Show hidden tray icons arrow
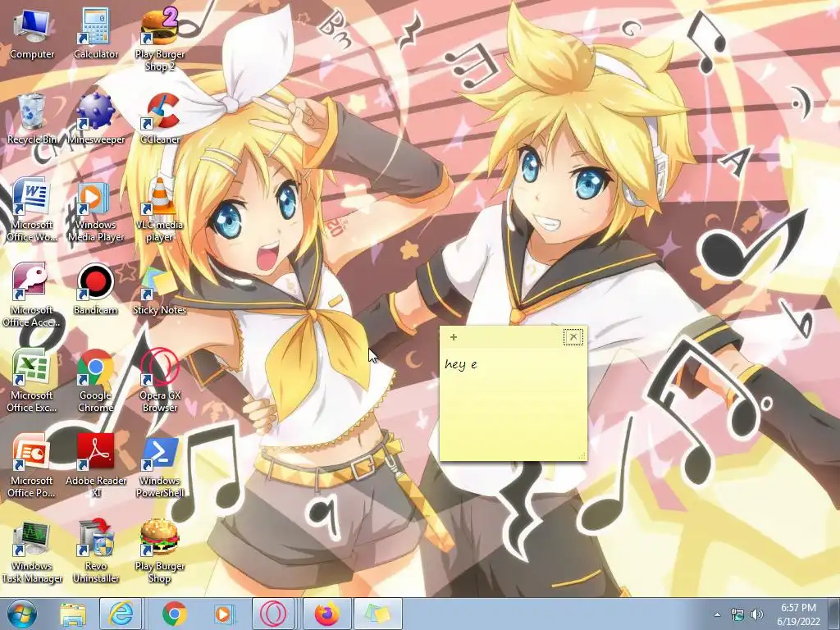840x630 pixels. [717, 614]
